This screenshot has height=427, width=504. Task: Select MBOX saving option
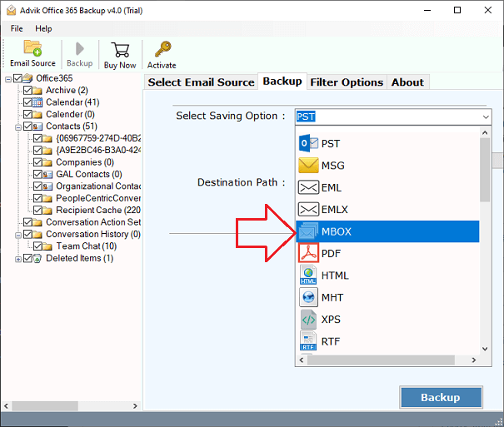pyautogui.click(x=387, y=231)
